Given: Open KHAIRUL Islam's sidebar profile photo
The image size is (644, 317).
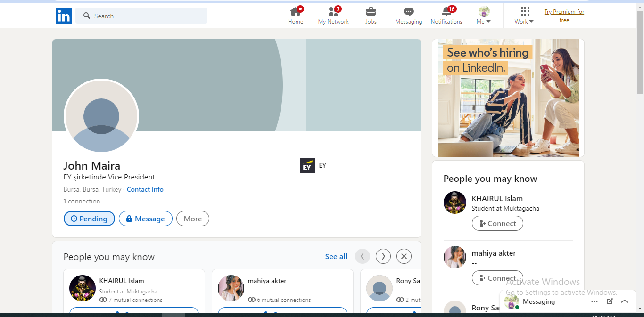Looking at the screenshot, I should coord(455,203).
